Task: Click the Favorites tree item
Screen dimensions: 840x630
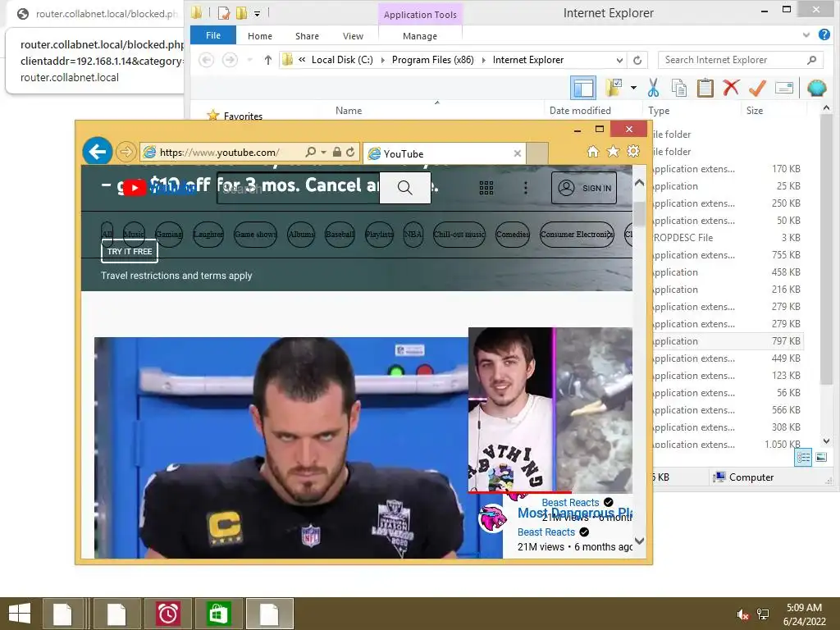Action: pos(243,116)
